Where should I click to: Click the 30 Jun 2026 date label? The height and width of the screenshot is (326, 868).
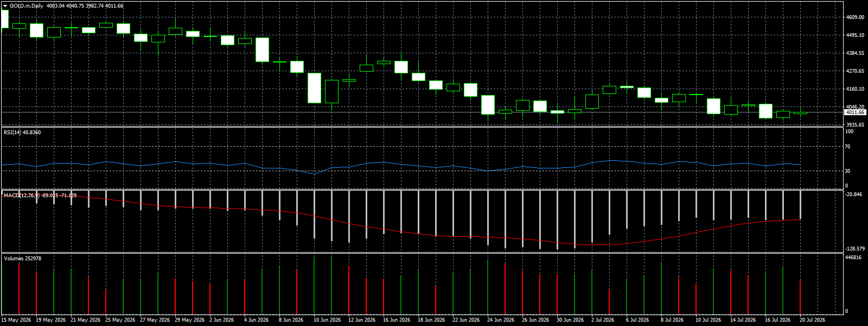(x=571, y=320)
